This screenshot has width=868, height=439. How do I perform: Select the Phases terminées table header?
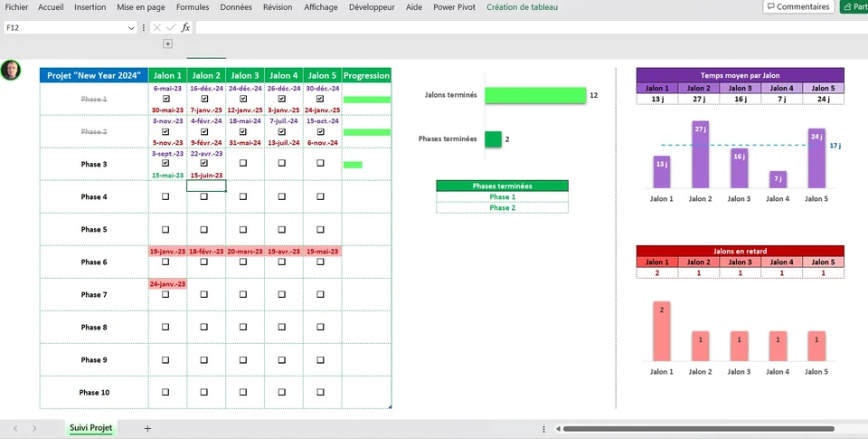pyautogui.click(x=502, y=186)
